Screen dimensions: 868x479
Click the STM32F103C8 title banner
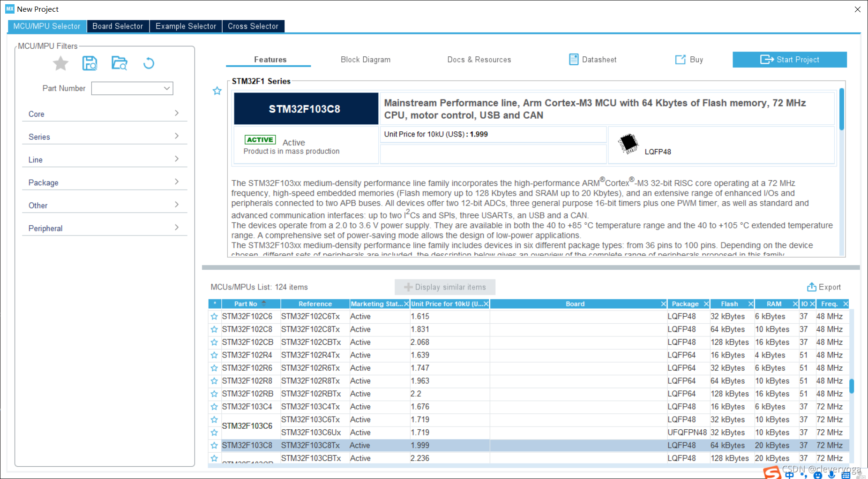(x=306, y=109)
